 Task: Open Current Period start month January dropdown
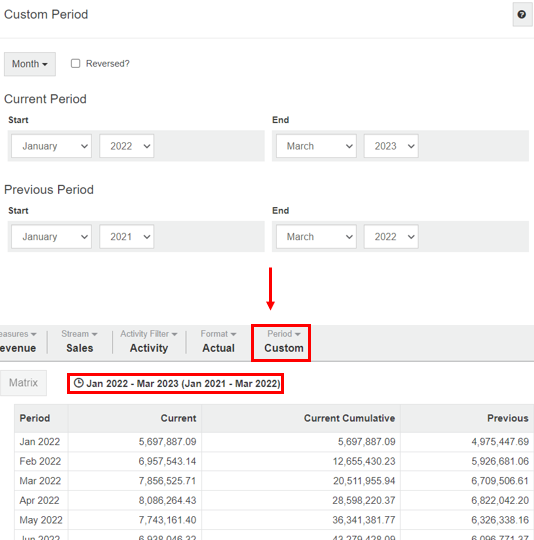[x=51, y=146]
